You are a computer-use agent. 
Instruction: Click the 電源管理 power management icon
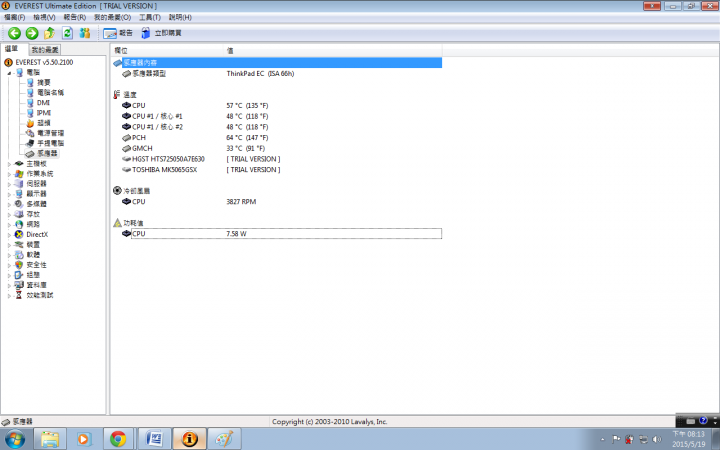point(30,133)
